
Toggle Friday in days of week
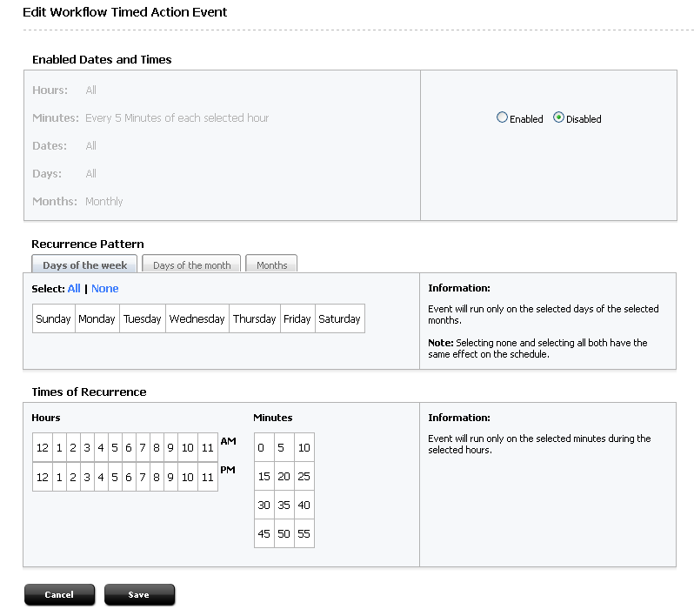click(297, 318)
